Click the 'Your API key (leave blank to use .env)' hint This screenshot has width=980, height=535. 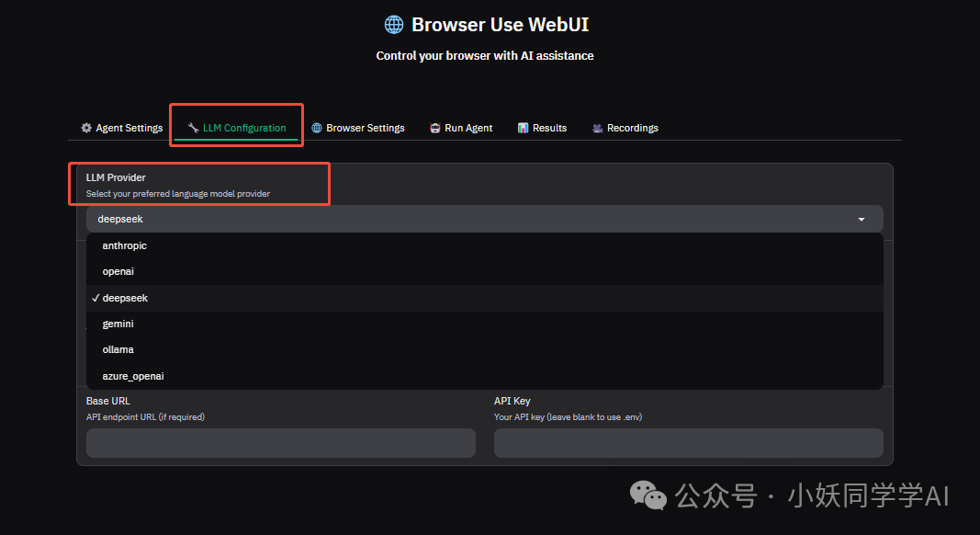click(569, 416)
